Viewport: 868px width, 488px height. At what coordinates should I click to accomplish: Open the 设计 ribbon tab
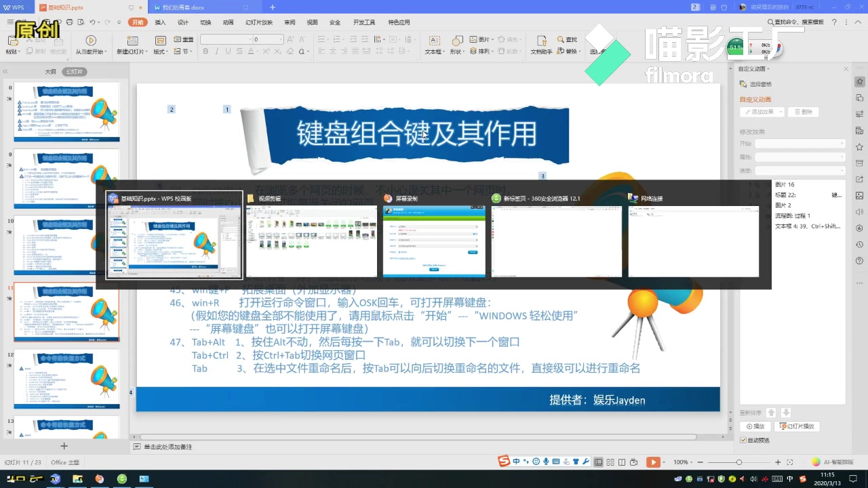coord(183,22)
